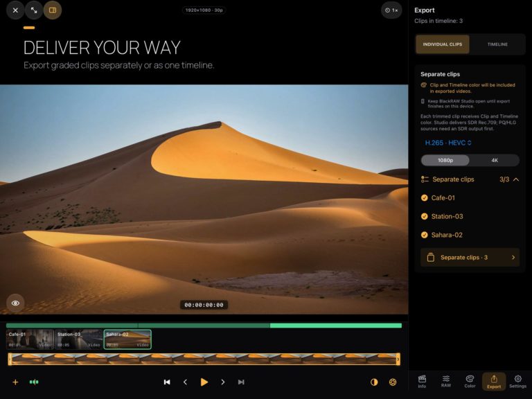The image size is (532, 399).
Task: Click the desert dune video preview
Action: pyautogui.click(x=204, y=199)
